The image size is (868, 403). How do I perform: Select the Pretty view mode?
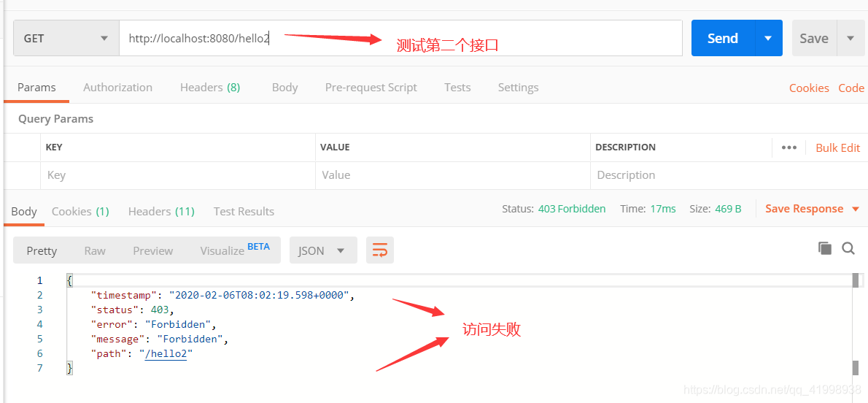pos(42,250)
